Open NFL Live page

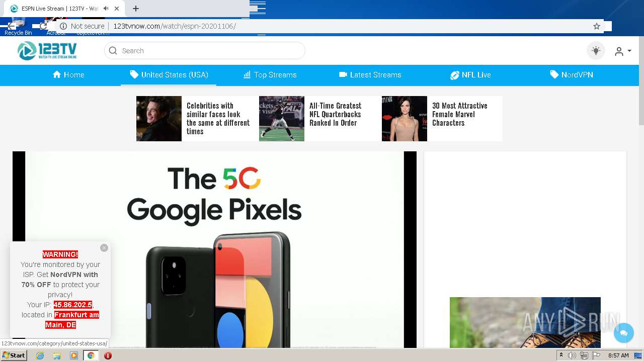[470, 75]
